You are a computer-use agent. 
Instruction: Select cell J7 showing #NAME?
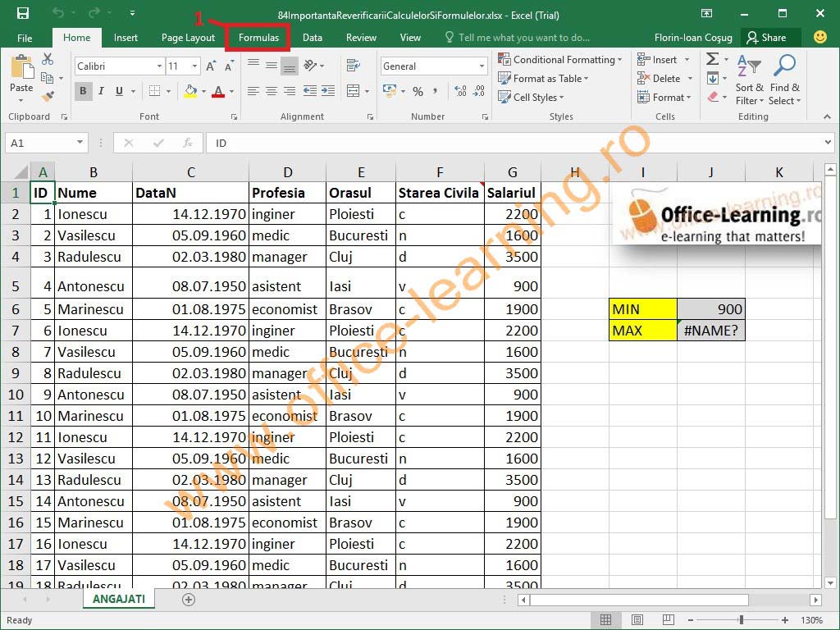[x=711, y=331]
